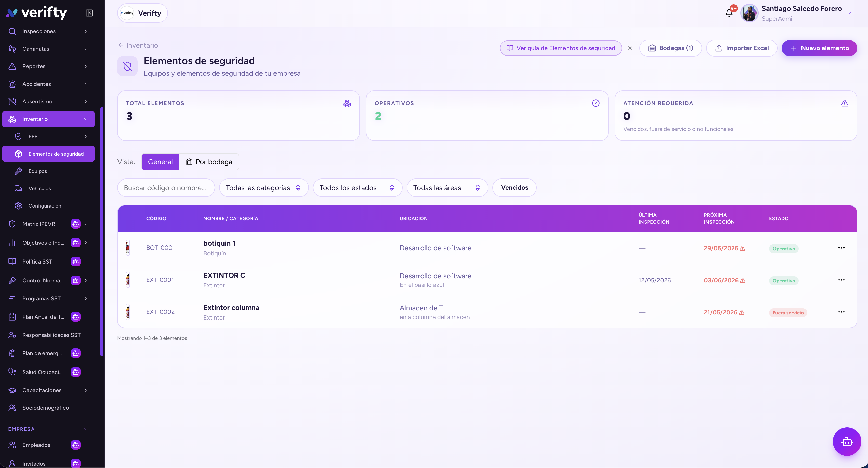Open the Verifty company selector
This screenshot has width=868, height=468.
point(142,13)
